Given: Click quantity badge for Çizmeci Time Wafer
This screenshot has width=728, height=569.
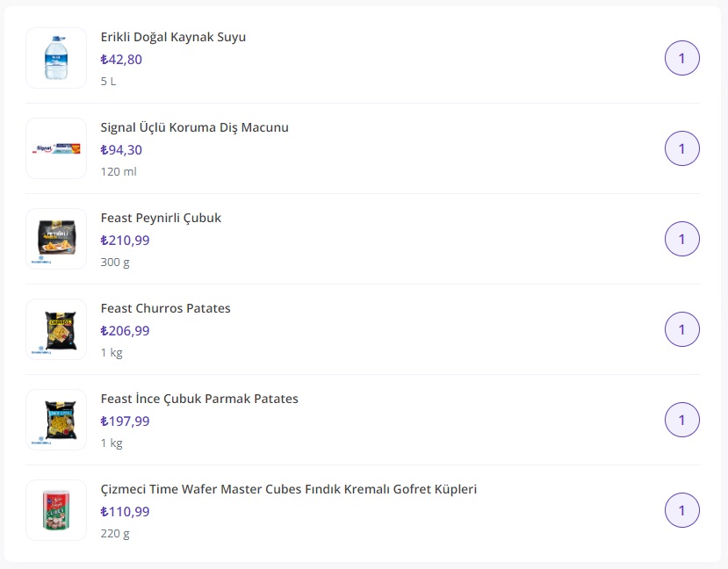Looking at the screenshot, I should [x=682, y=510].
